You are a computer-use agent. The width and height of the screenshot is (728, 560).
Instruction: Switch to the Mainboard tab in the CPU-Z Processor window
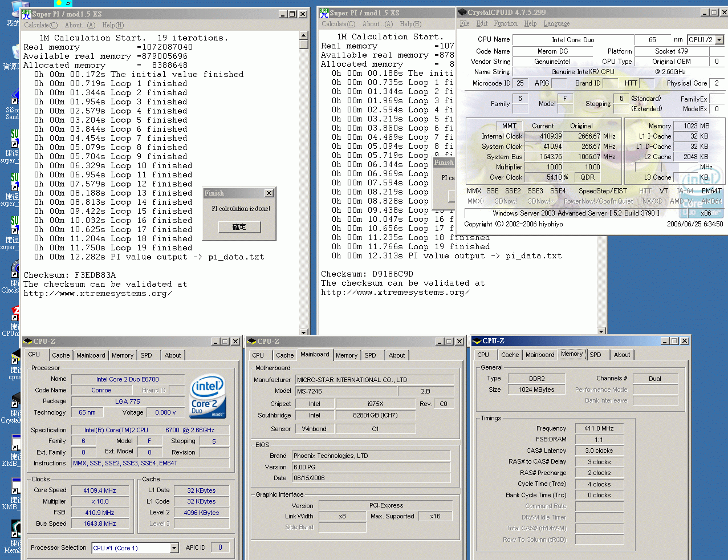coord(91,355)
